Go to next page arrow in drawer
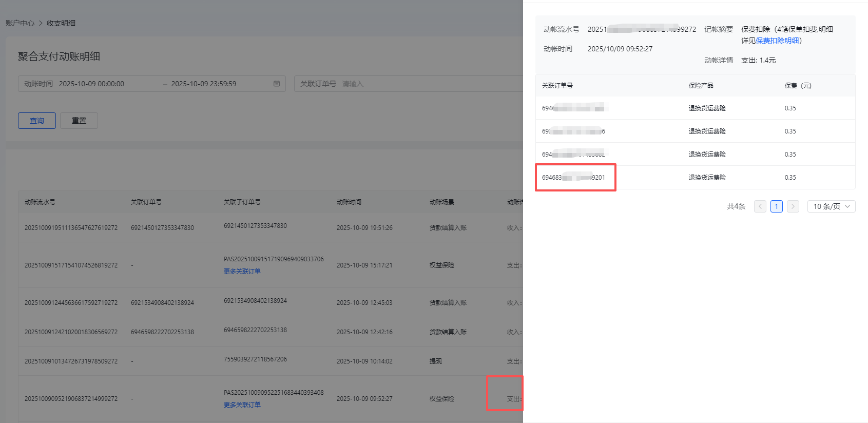 (x=793, y=206)
